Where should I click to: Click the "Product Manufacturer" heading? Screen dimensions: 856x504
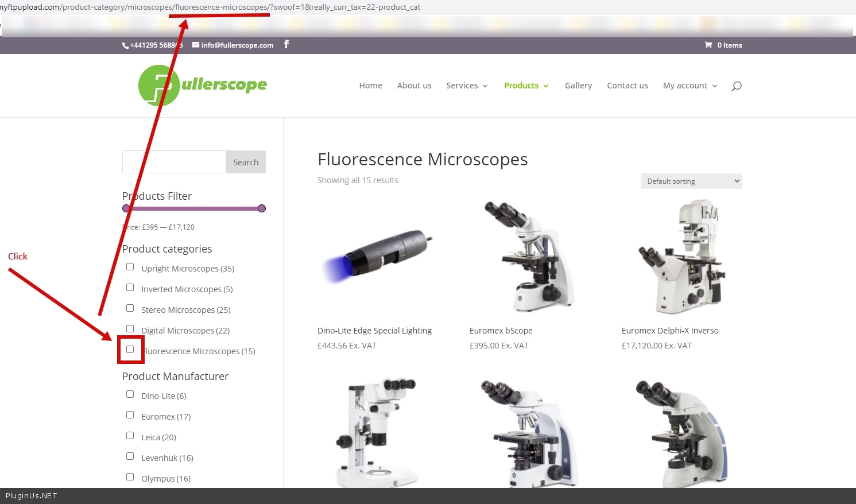click(x=175, y=376)
